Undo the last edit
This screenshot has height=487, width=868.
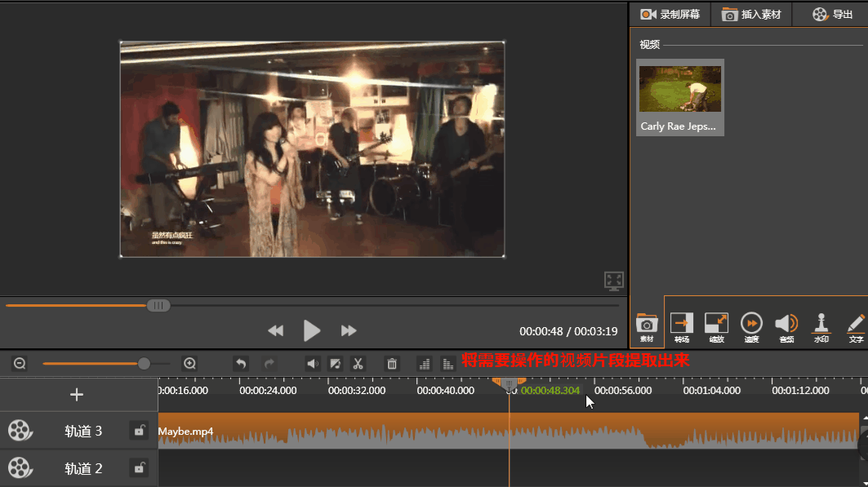241,363
